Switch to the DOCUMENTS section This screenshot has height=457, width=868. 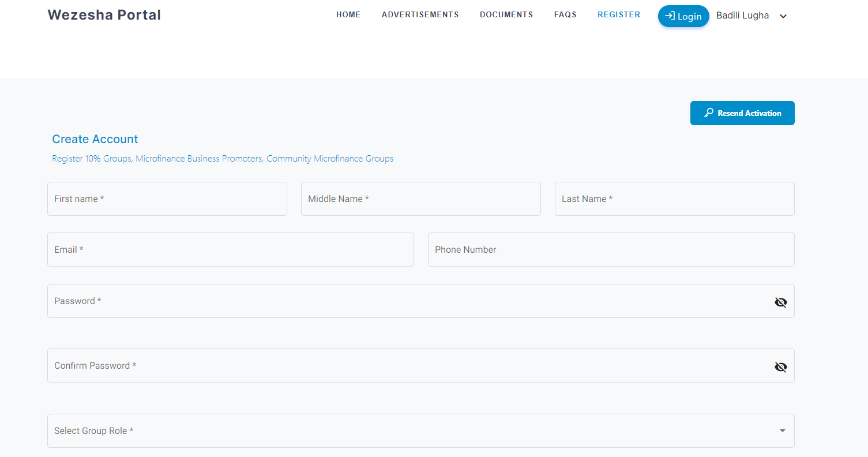[x=506, y=14]
